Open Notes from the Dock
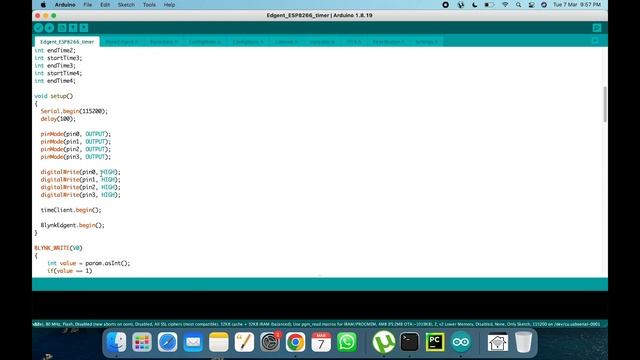The image size is (640, 360). tap(219, 342)
